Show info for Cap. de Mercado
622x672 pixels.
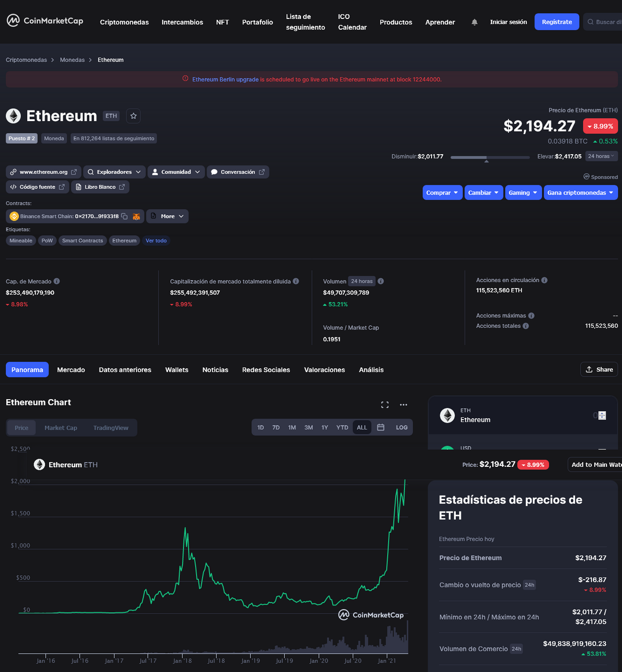point(57,282)
